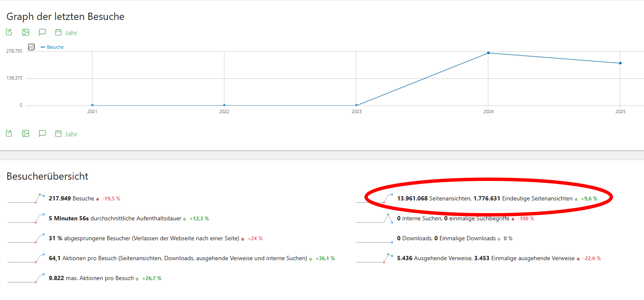Open the annotations icon above the graph
Screen dimensions: 644x300
[x=42, y=32]
